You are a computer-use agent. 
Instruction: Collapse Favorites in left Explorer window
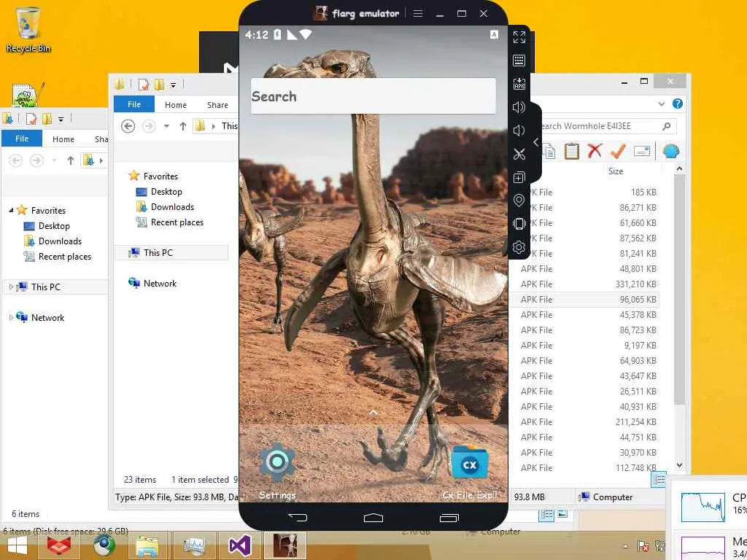coord(11,210)
